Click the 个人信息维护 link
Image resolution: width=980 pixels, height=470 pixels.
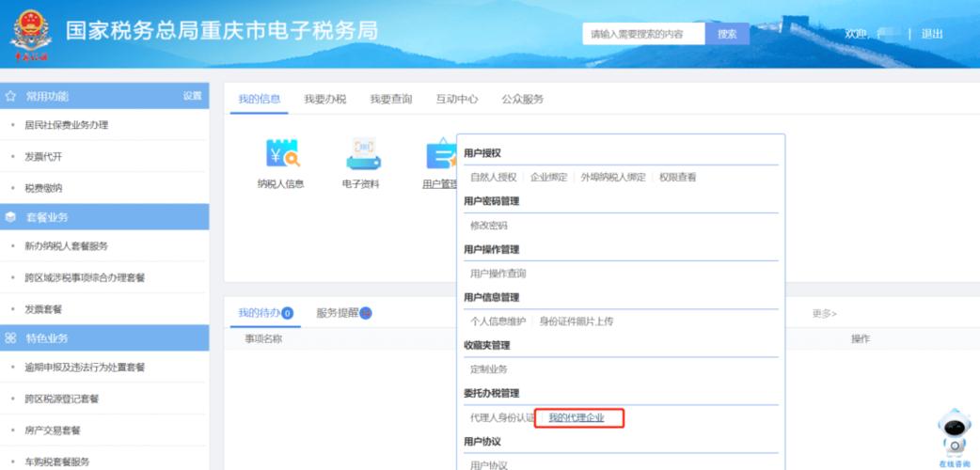[498, 321]
